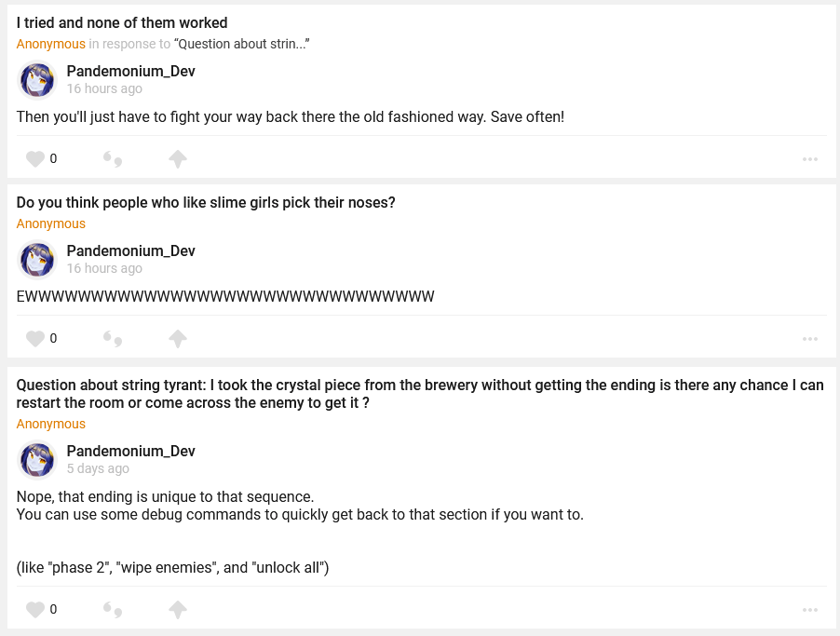The width and height of the screenshot is (840, 636).
Task: Quote the "Save often!" answer
Action: 113,159
